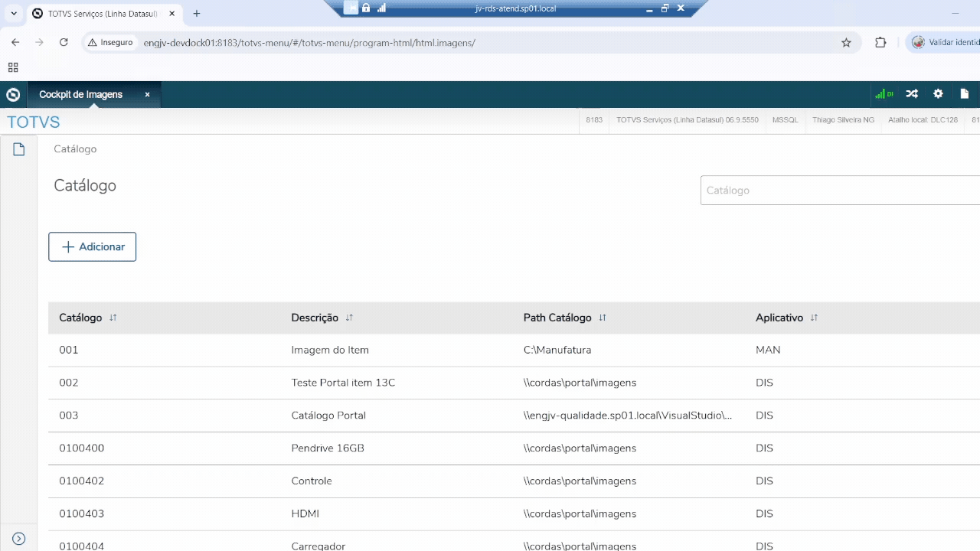Screen dimensions: 980x551
Task: Click the TOTVS brand text
Action: tap(33, 122)
